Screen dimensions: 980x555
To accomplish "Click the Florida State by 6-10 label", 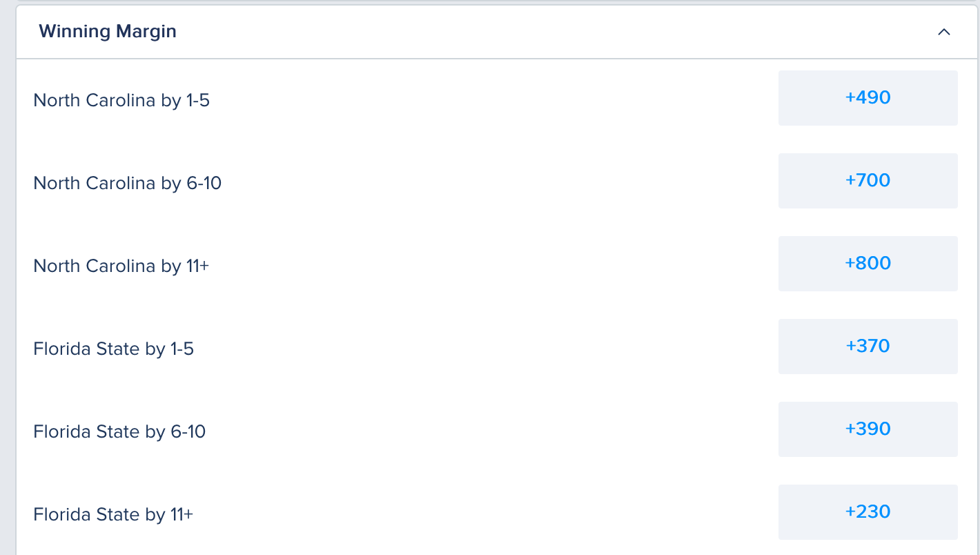I will 119,432.
